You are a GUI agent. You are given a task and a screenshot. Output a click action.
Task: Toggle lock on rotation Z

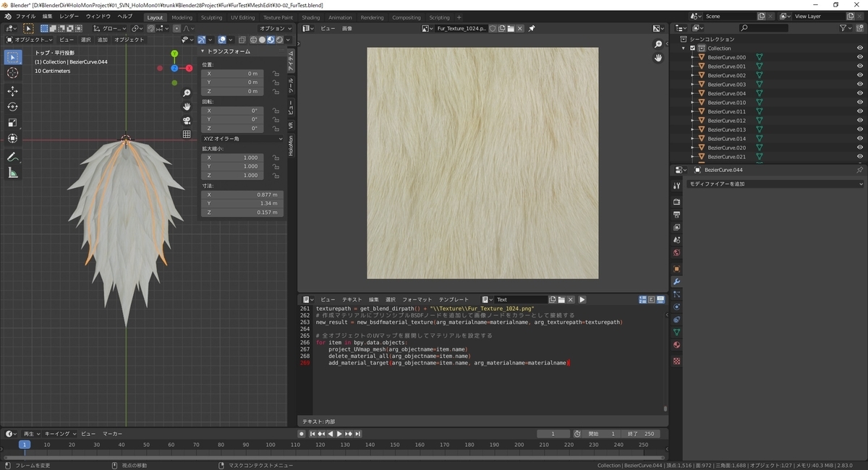[x=276, y=129]
